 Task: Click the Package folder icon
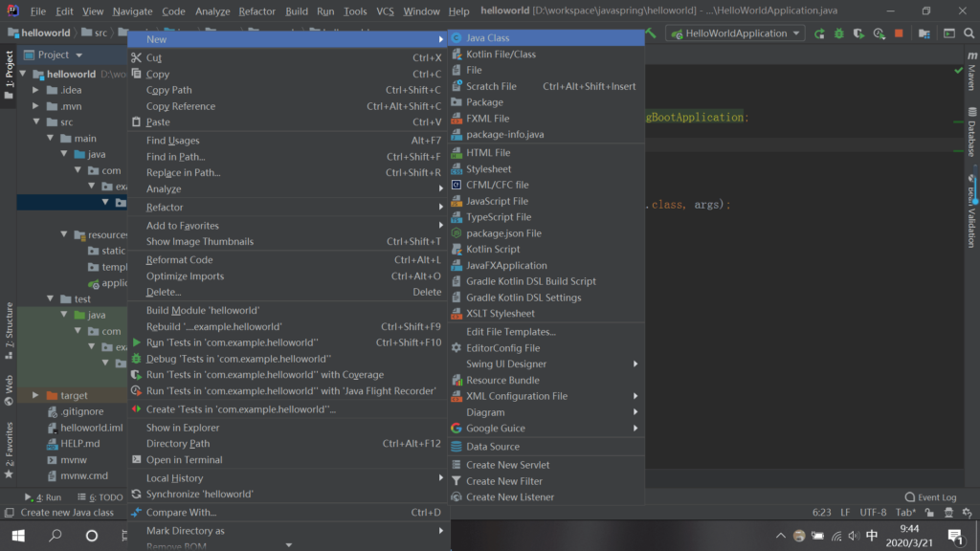click(457, 101)
